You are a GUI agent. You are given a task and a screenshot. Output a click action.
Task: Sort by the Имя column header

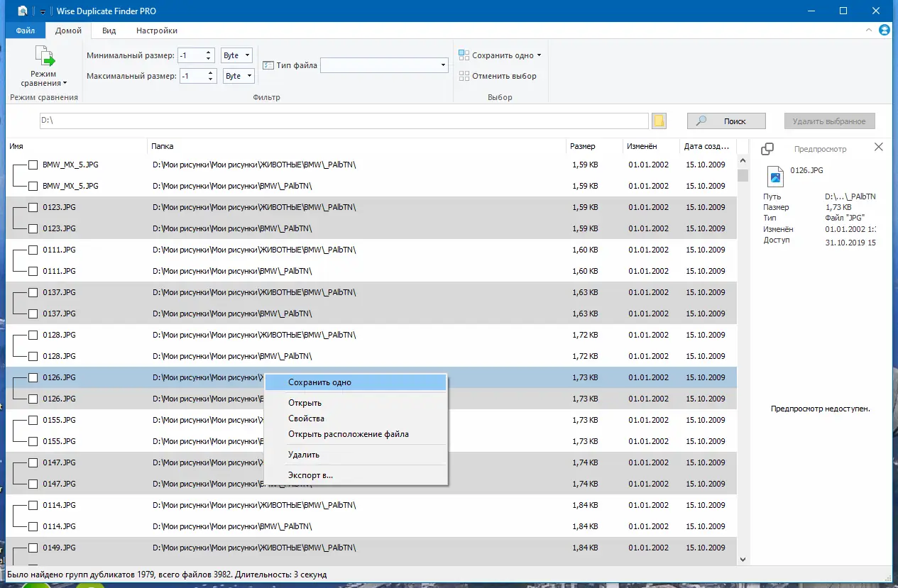[x=77, y=146]
